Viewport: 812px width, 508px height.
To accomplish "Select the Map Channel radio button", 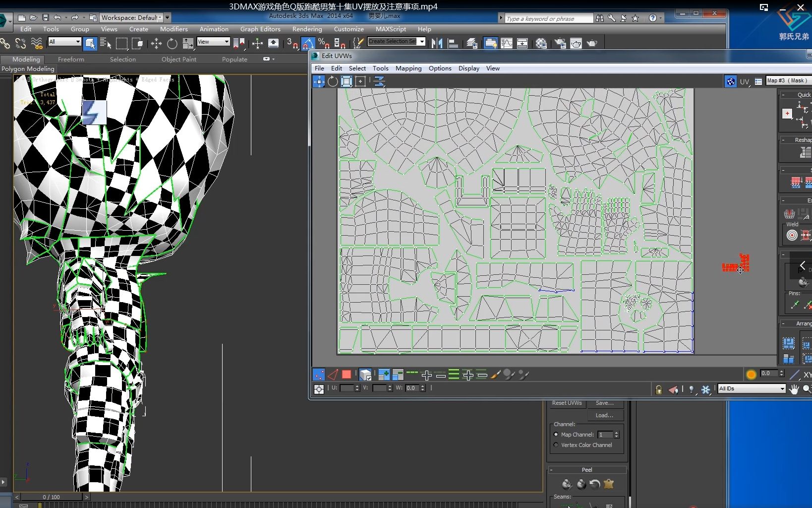I will [556, 435].
